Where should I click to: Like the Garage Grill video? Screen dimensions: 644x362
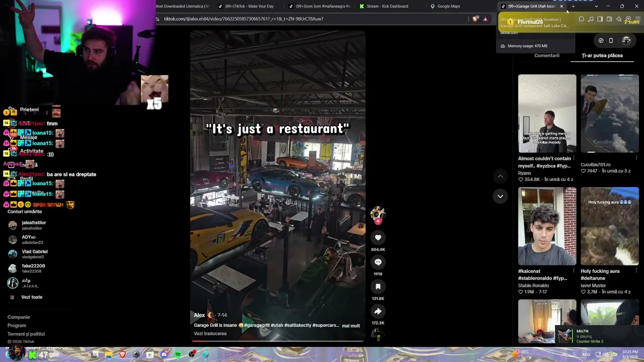pyautogui.click(x=378, y=237)
